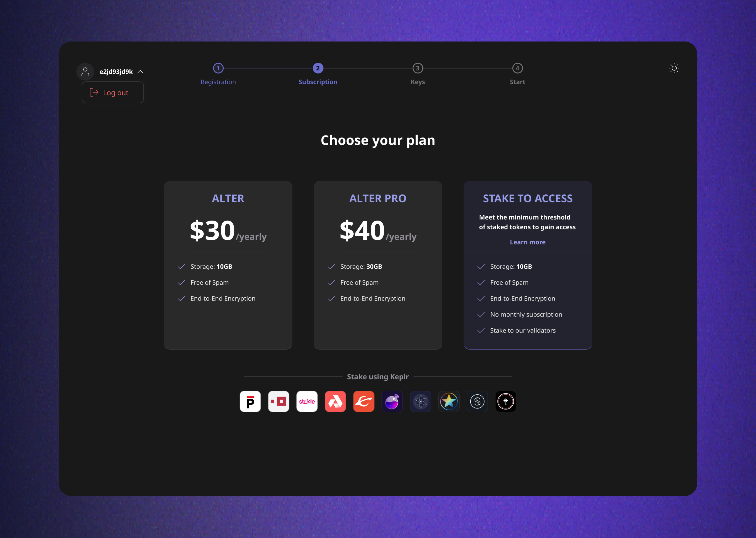Click the Stride staking icon

pyautogui.click(x=307, y=402)
